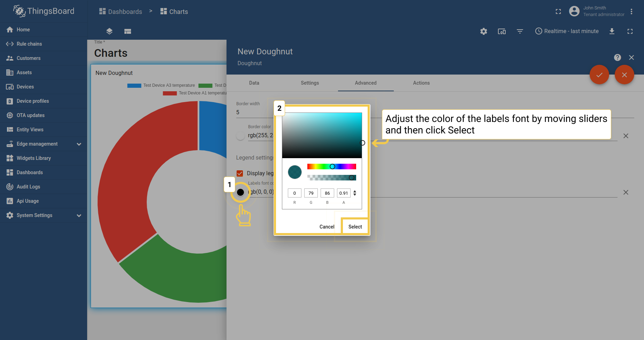Navigate to Device profiles
Screen dimensions: 644x340
pos(33,101)
